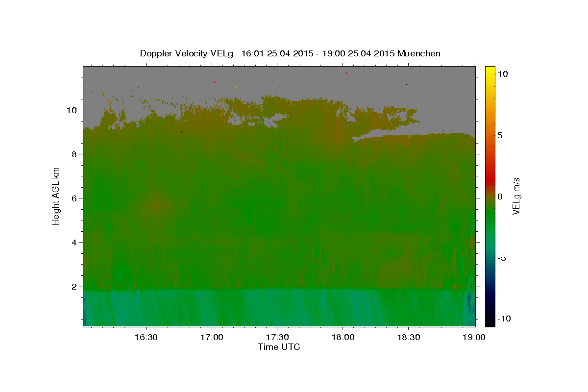Click the 'VELg m/s' colorbar label
588x392 pixels.
(x=516, y=196)
